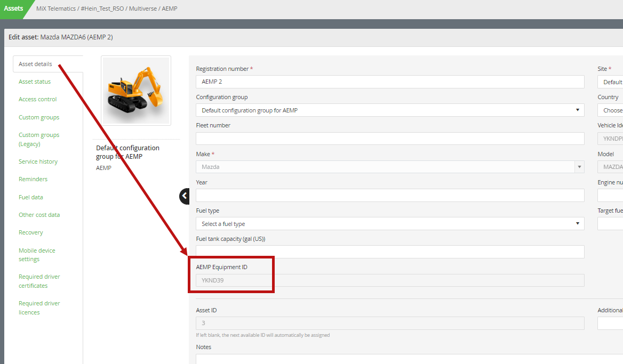This screenshot has height=364, width=623.
Task: Click the 'Edit asset: Mazda MAZDA6' header
Action: [x=61, y=37]
